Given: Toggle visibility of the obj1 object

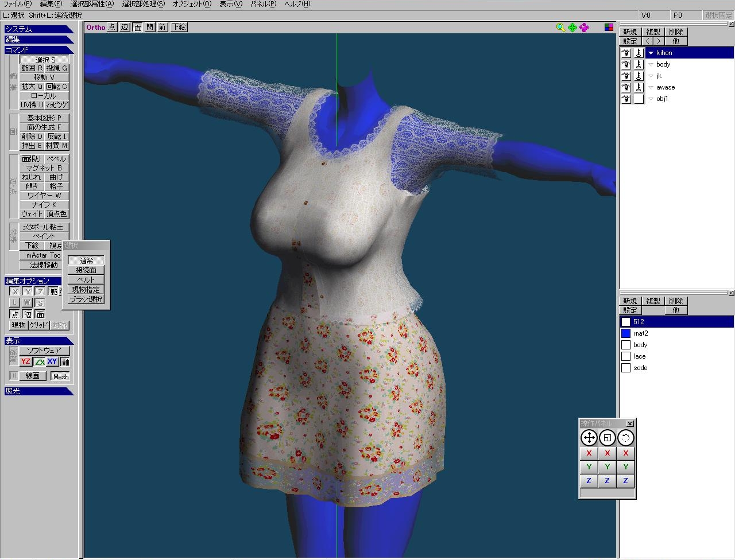Looking at the screenshot, I should pyautogui.click(x=626, y=99).
